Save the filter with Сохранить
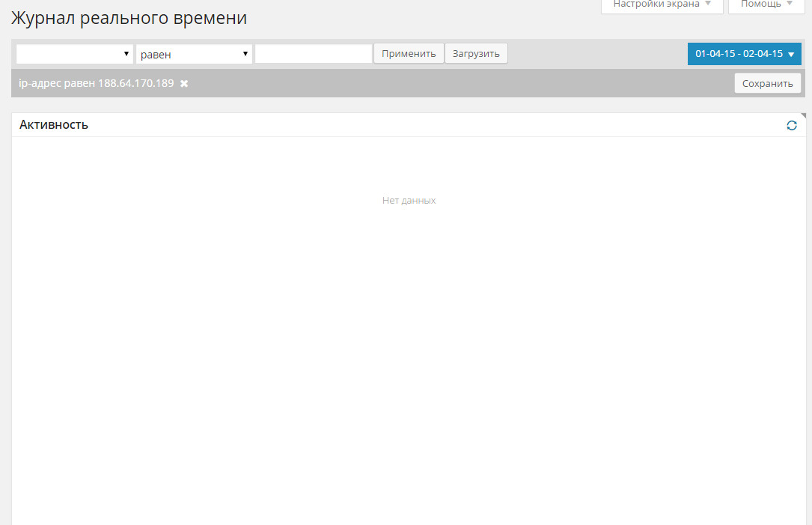This screenshot has width=812, height=525. click(x=767, y=83)
